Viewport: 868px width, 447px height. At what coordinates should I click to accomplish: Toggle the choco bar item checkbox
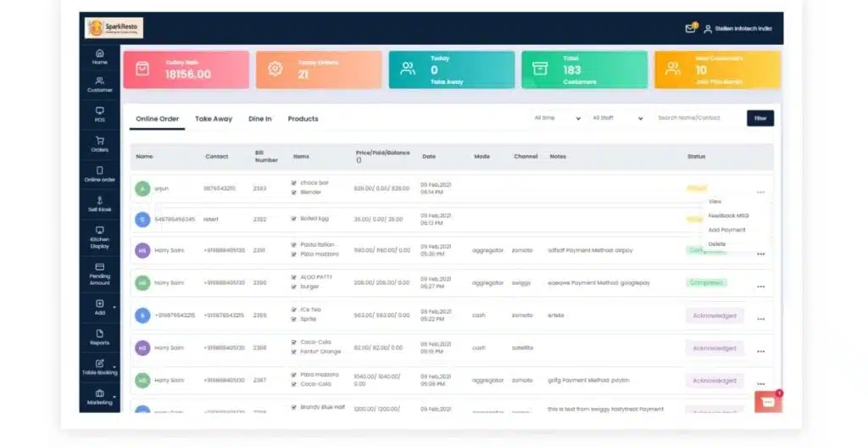coord(294,183)
